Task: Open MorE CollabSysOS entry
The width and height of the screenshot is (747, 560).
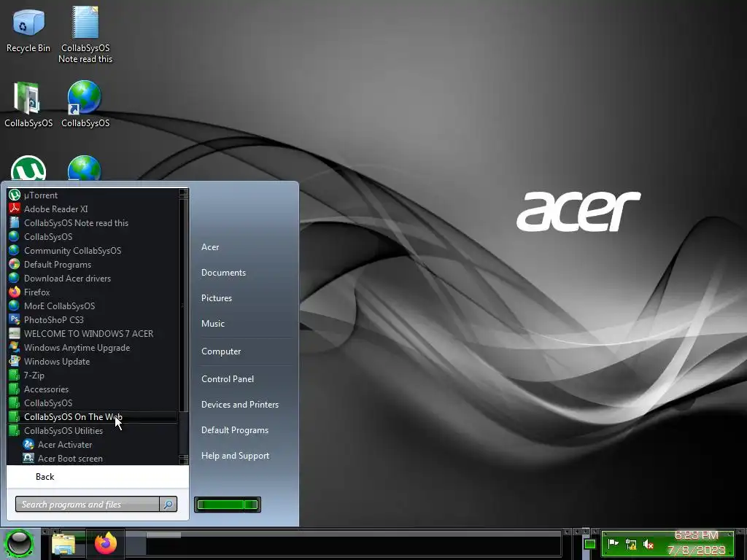Action: point(93,306)
